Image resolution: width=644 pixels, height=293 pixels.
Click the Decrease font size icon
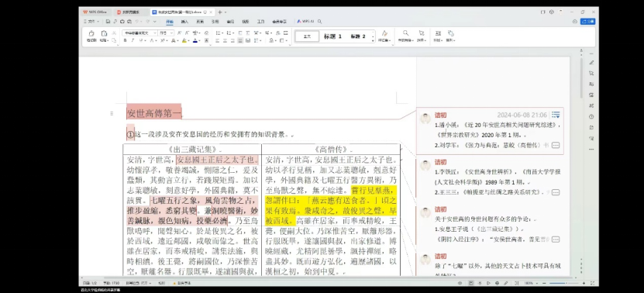(x=187, y=33)
